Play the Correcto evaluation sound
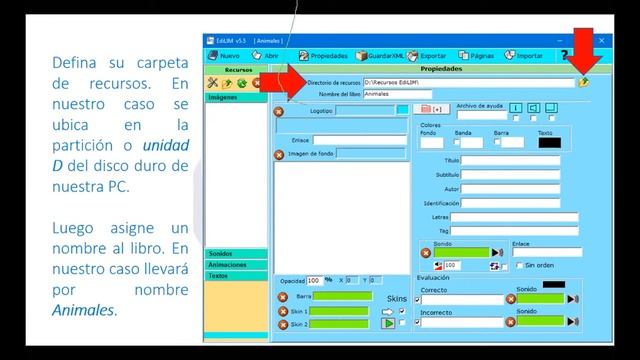 tap(573, 299)
